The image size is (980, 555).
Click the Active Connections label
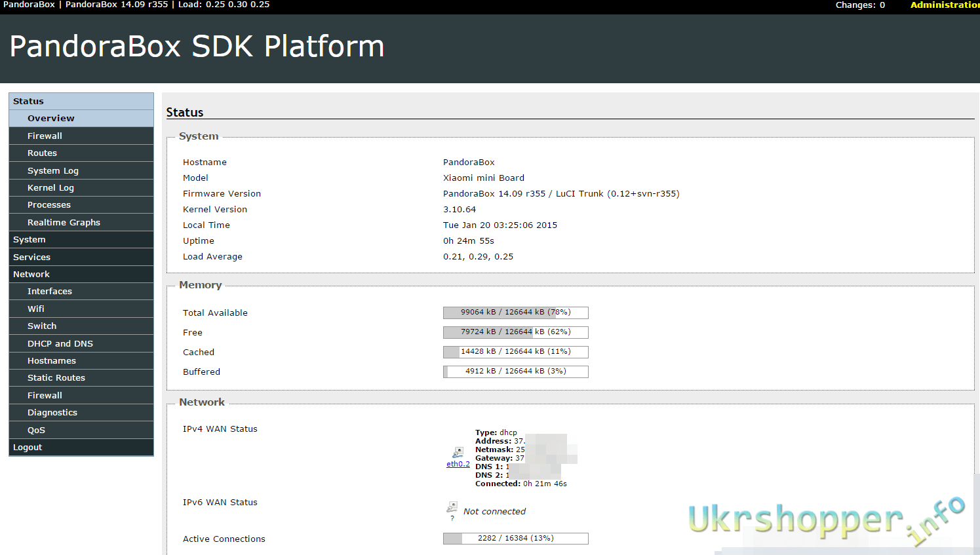point(224,539)
